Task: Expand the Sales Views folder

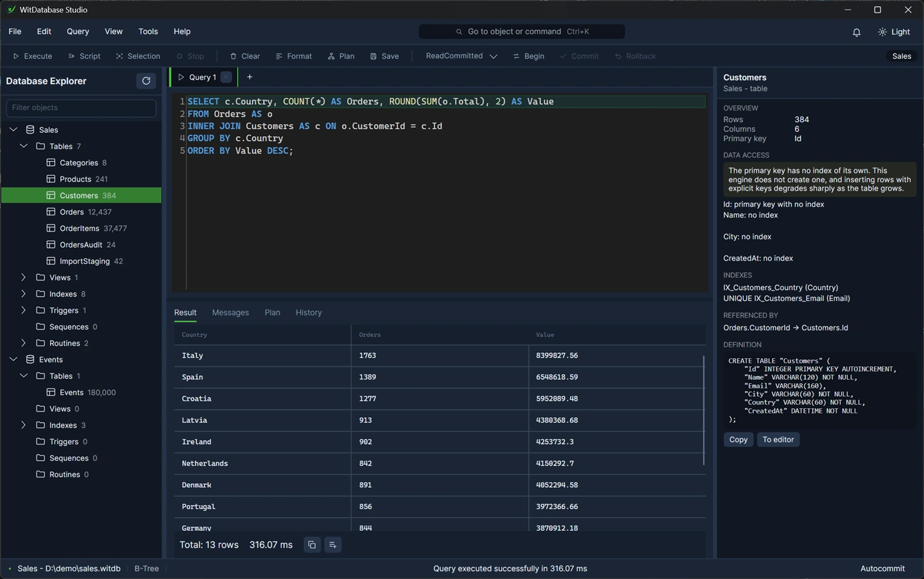Action: point(24,277)
